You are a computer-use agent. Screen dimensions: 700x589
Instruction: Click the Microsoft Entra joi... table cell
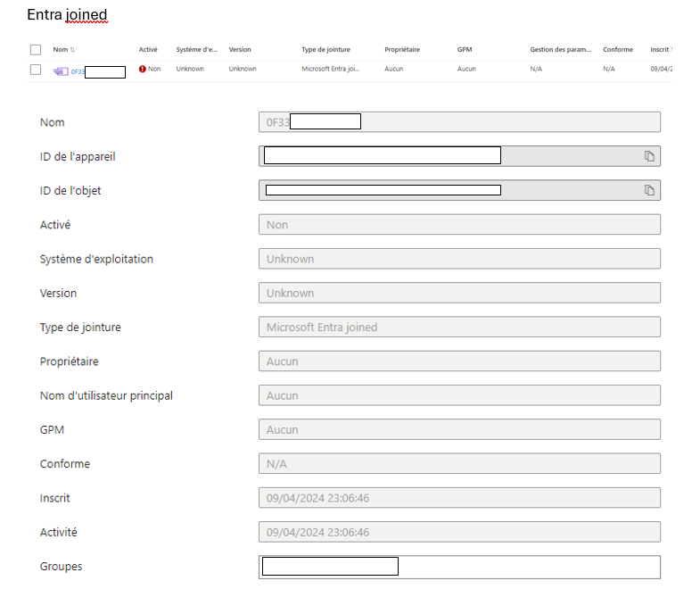click(330, 69)
